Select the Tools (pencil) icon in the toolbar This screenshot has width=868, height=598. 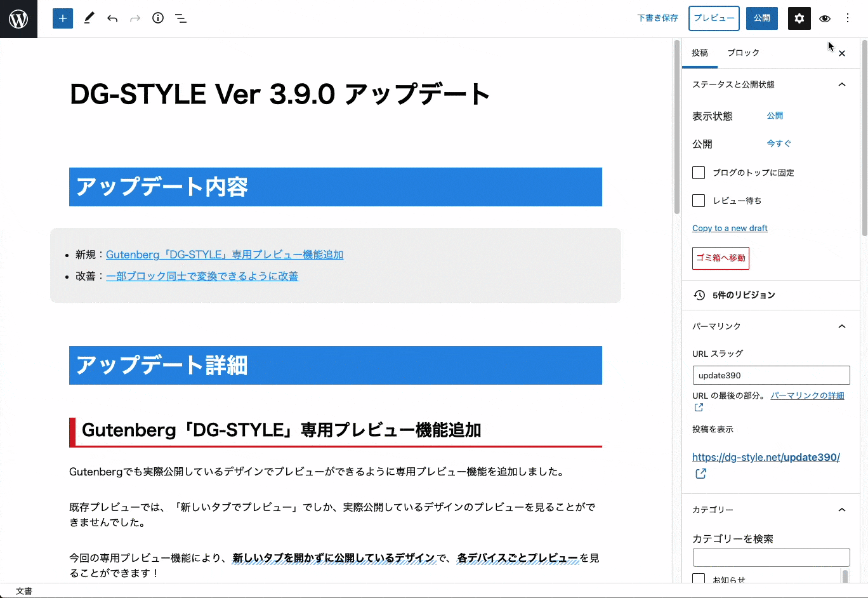click(x=89, y=18)
